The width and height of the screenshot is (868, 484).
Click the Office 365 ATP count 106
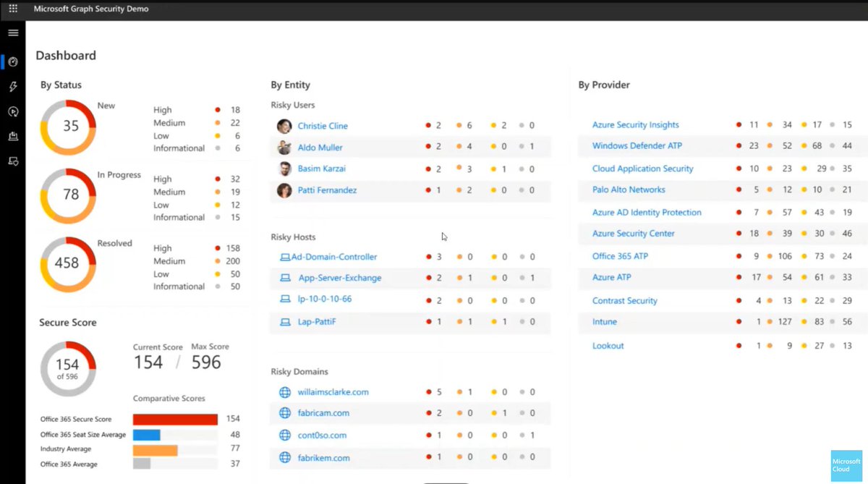click(x=785, y=256)
